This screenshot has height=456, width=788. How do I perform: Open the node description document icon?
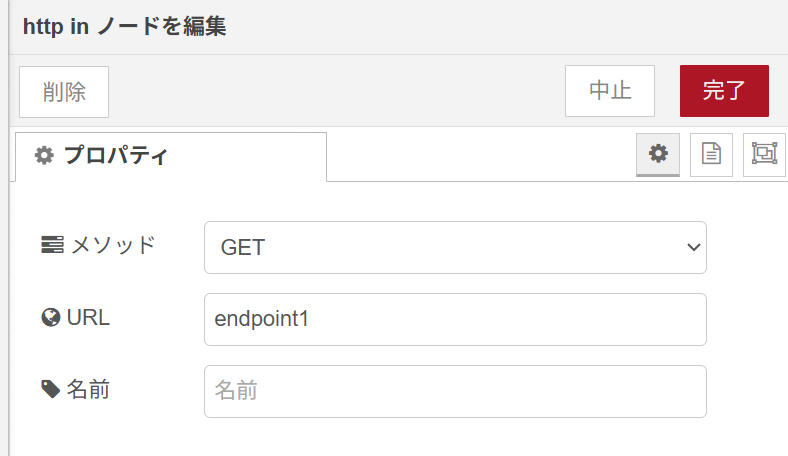pos(711,154)
